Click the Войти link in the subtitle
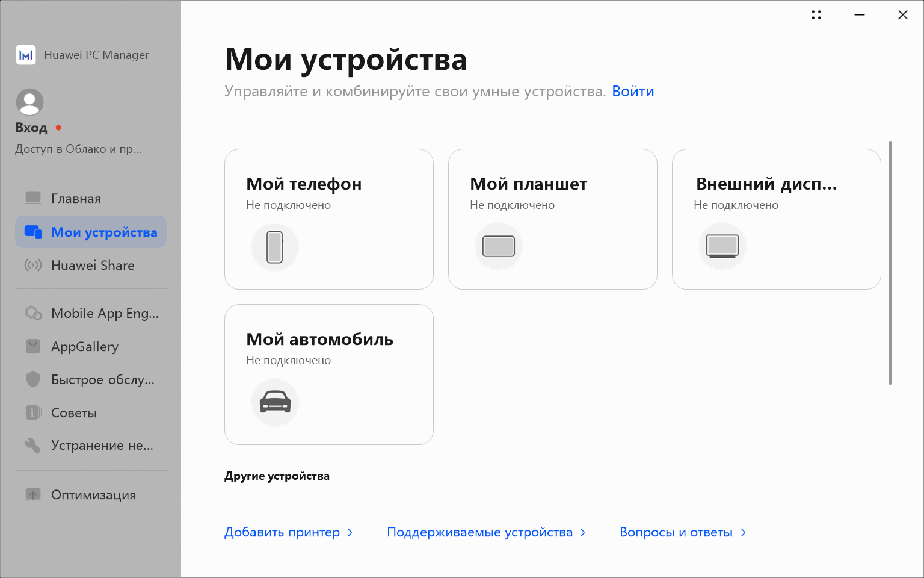This screenshot has width=924, height=578. [633, 92]
